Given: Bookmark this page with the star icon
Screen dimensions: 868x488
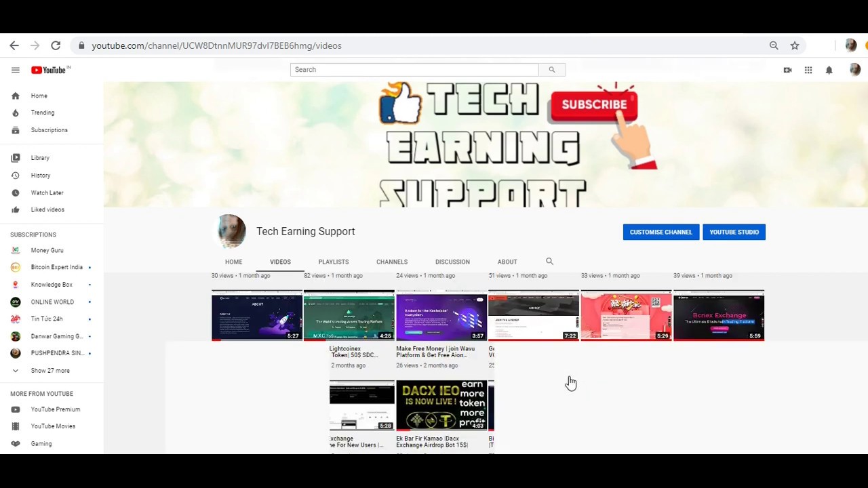Looking at the screenshot, I should pyautogui.click(x=795, y=45).
